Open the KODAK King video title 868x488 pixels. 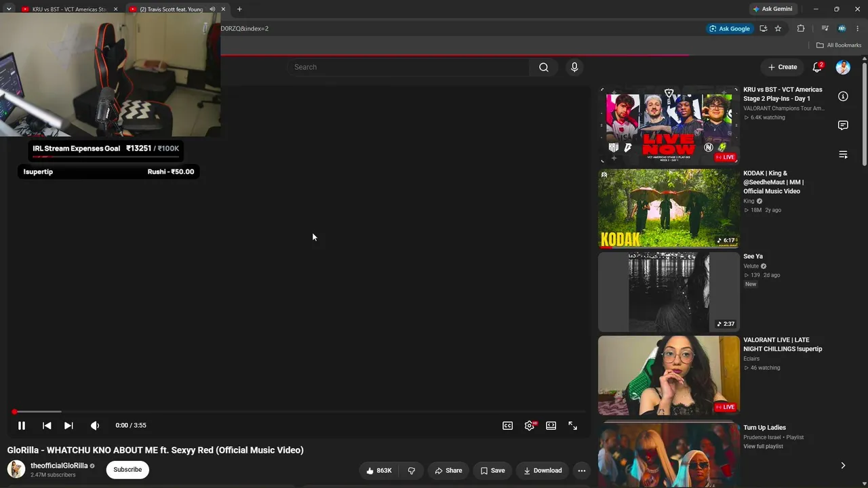tap(774, 182)
